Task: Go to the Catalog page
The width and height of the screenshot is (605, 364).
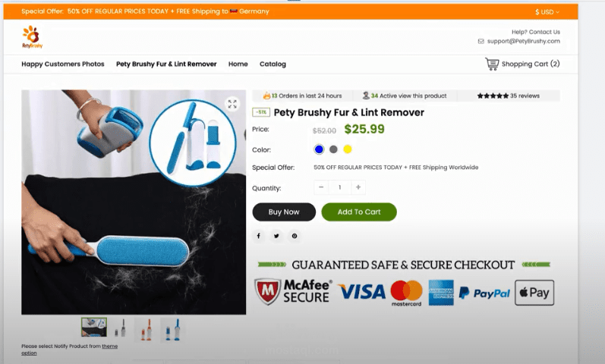Action: tap(273, 64)
